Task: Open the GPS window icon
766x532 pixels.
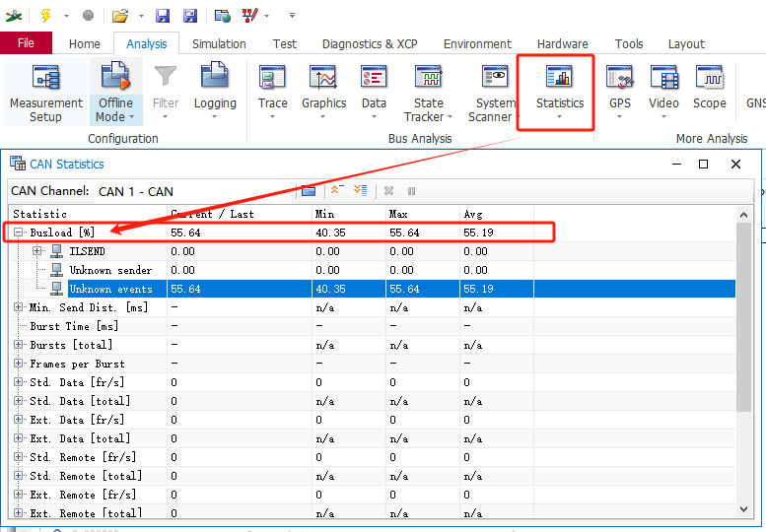Action: 619,78
